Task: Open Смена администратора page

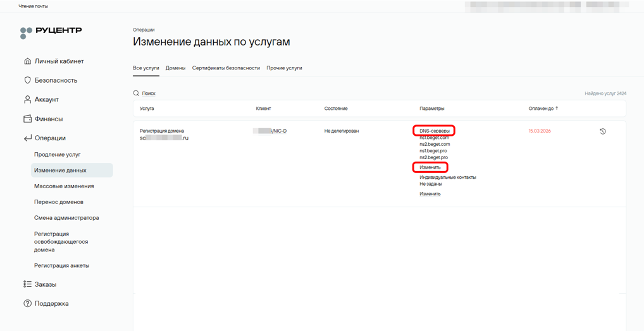Action: coord(66,218)
